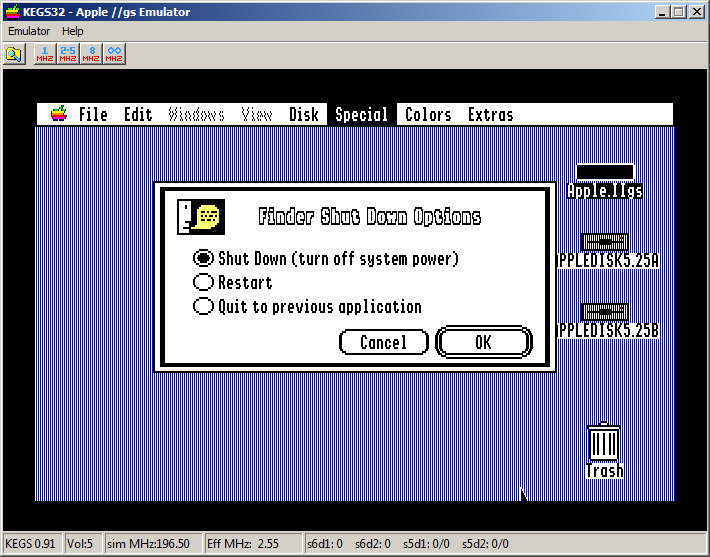The image size is (710, 557).
Task: Expand the Help menu
Action: [x=73, y=31]
